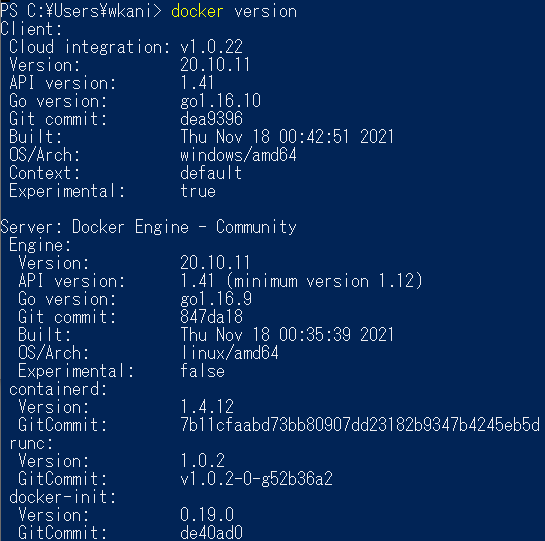Click the client Go version go1.16.10
Viewport: 545px width, 541px height.
(220, 101)
